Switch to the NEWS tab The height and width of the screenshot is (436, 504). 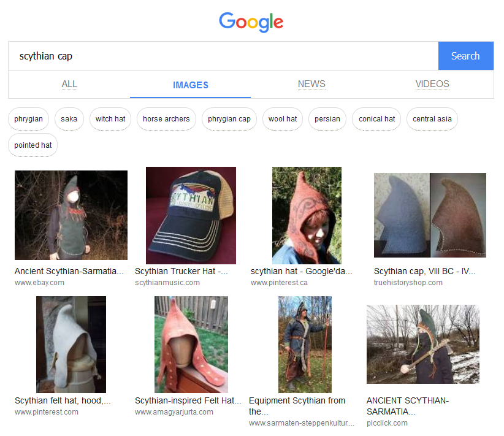(x=311, y=84)
